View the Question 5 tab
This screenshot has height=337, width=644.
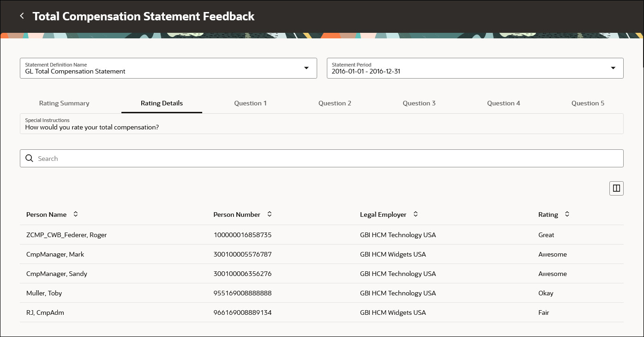[x=588, y=103]
